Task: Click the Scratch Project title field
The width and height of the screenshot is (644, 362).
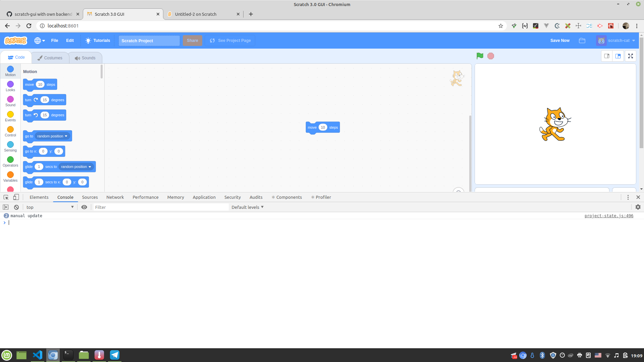Action: 149,41
